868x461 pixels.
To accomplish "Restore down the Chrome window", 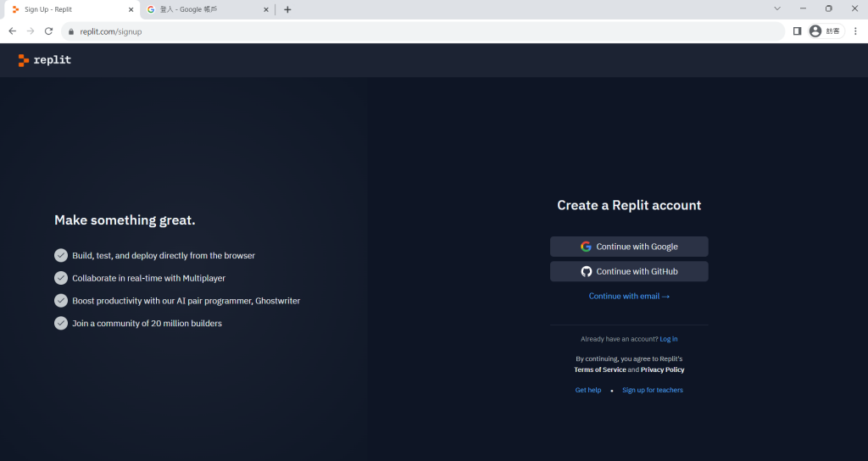I will 829,8.
